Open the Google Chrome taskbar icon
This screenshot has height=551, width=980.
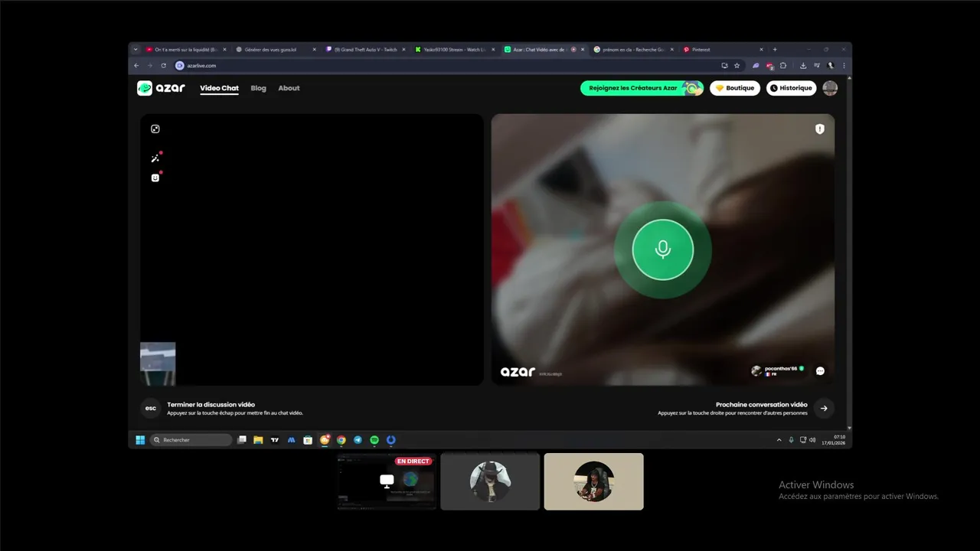click(341, 440)
